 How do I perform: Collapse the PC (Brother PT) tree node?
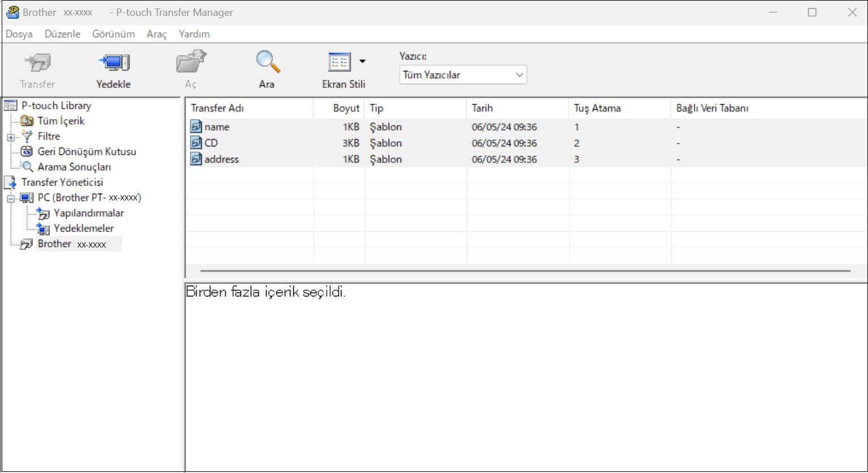pos(11,199)
